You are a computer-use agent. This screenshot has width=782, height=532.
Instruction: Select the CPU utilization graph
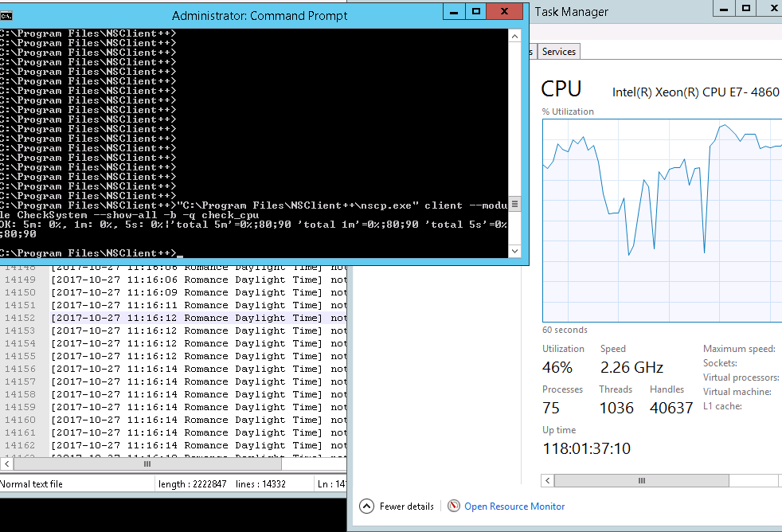click(x=661, y=219)
